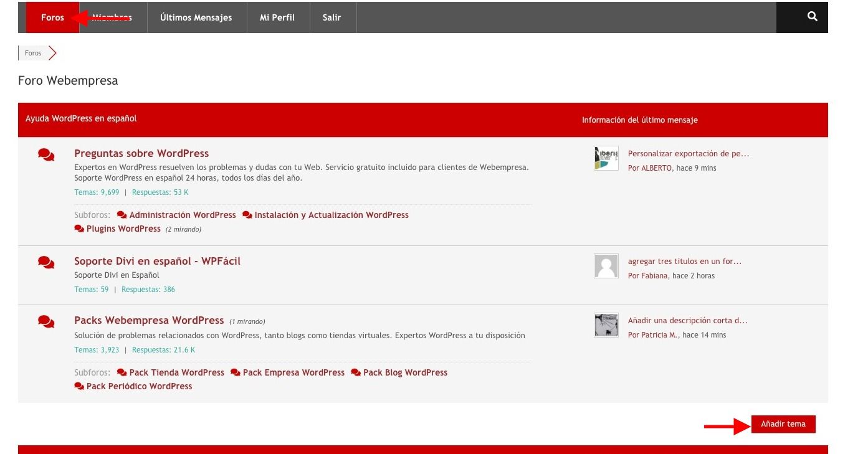Image resolution: width=868 pixels, height=454 pixels.
Task: Open the Plugins WordPress subforum
Action: click(x=123, y=229)
